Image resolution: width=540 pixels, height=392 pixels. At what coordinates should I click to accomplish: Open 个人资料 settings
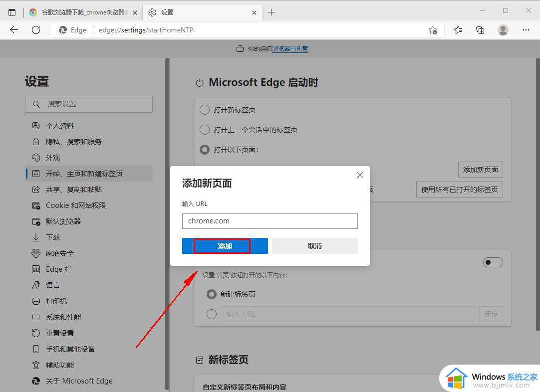click(x=89, y=126)
